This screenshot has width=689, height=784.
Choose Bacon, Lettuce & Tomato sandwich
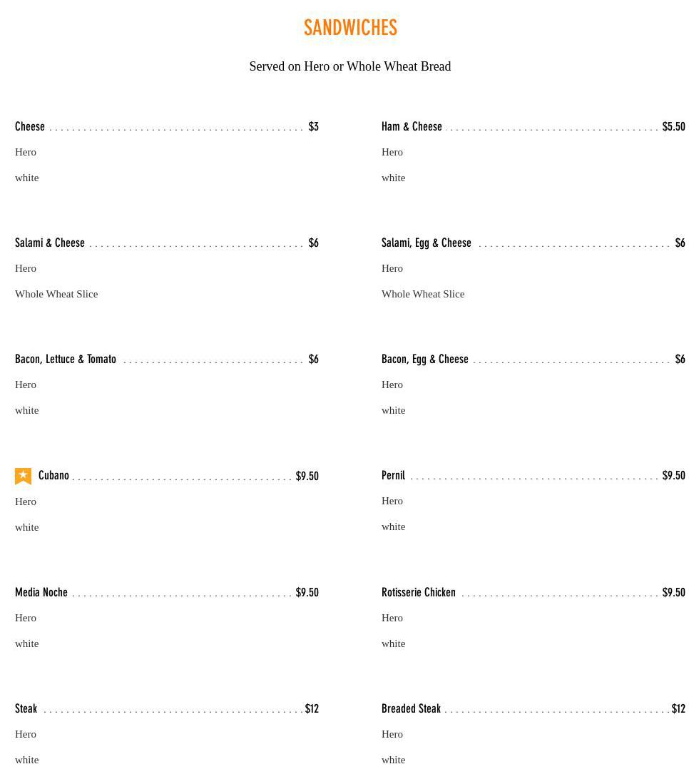click(66, 360)
